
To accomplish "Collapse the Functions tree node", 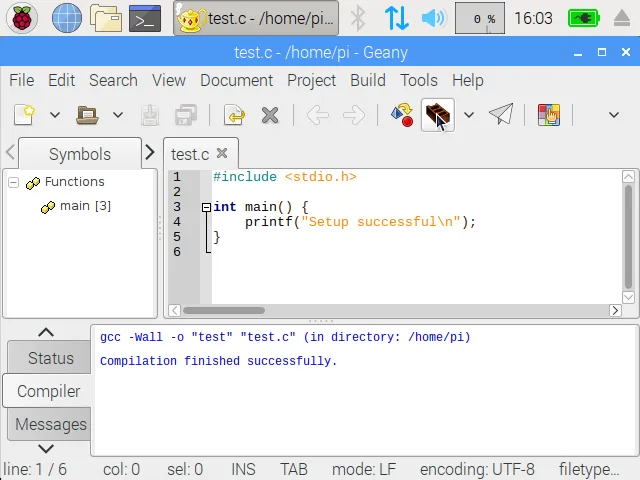I will [13, 182].
